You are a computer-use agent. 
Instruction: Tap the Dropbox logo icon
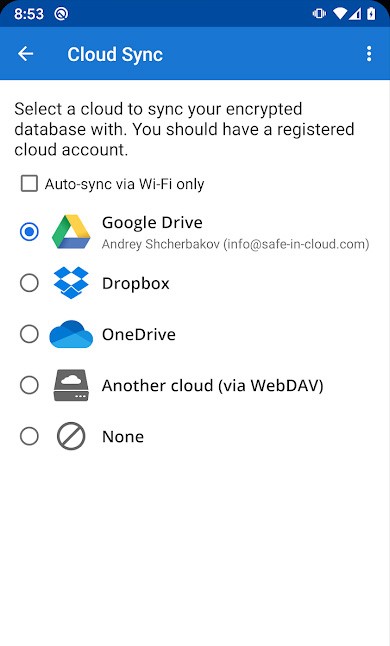click(x=71, y=283)
